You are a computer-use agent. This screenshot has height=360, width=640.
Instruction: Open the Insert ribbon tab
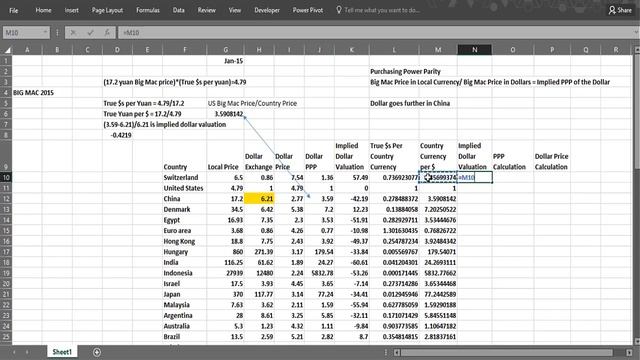click(x=71, y=10)
